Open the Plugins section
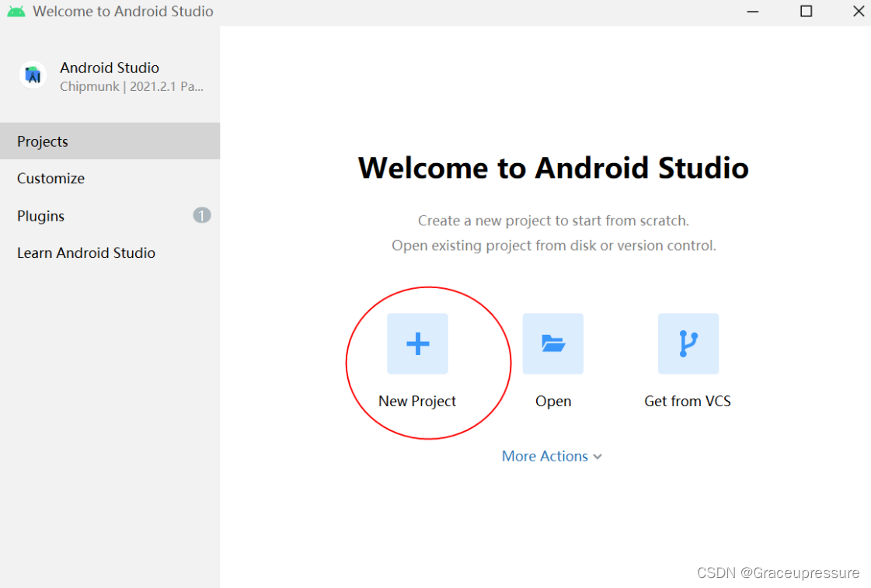 pos(110,215)
